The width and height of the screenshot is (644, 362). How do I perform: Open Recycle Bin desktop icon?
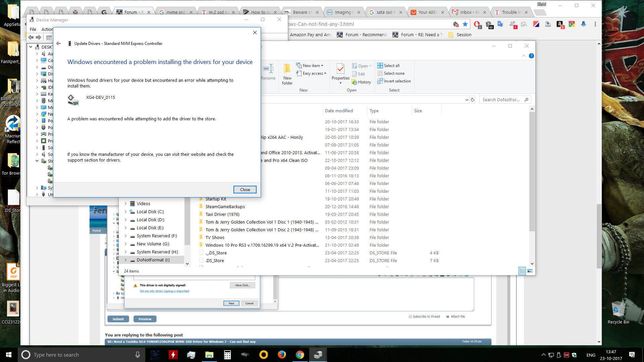[x=618, y=312]
